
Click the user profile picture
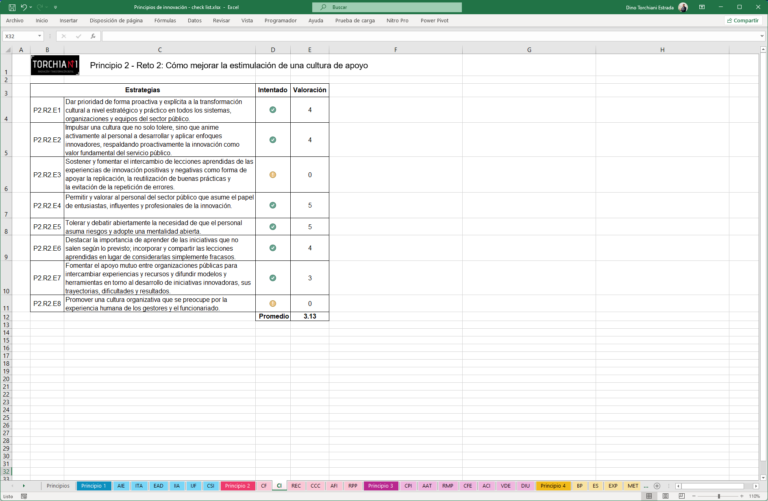[x=683, y=7]
